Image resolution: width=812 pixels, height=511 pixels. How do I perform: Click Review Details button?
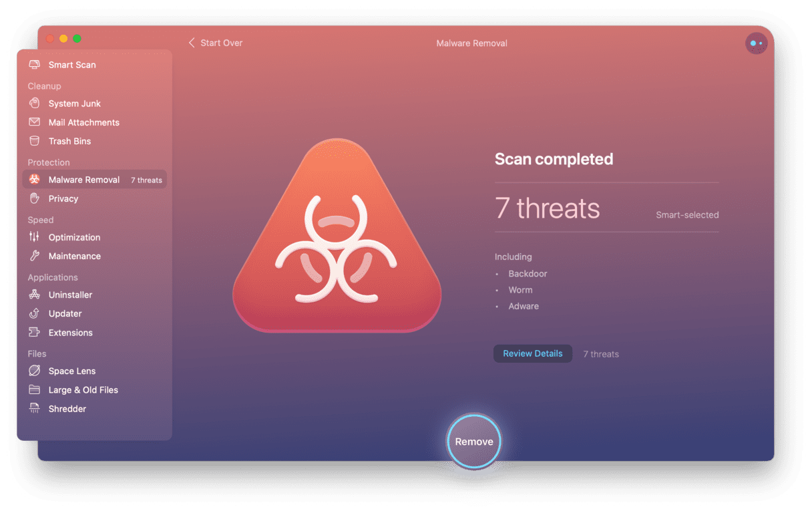pyautogui.click(x=533, y=353)
